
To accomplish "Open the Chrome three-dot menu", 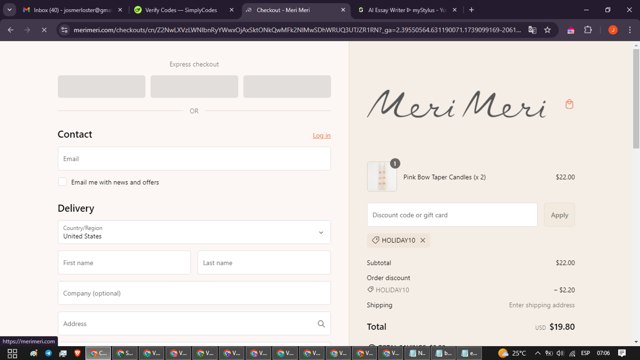I will (630, 30).
